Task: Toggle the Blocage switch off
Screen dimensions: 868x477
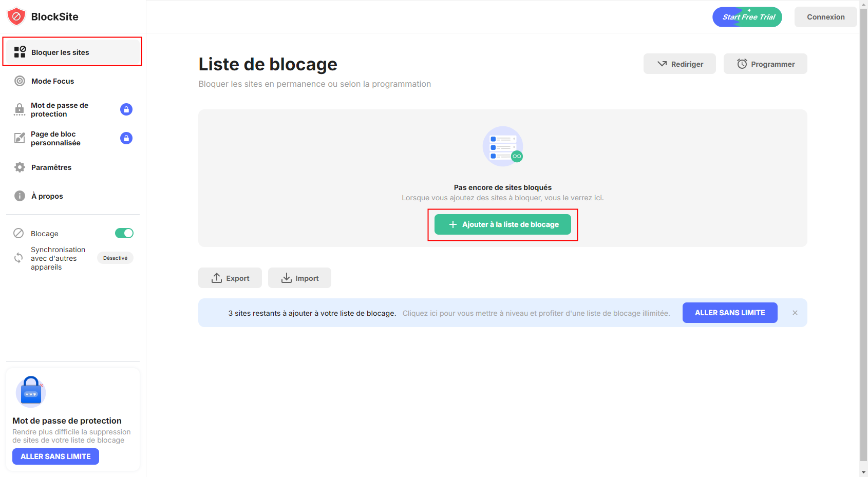Action: point(124,233)
